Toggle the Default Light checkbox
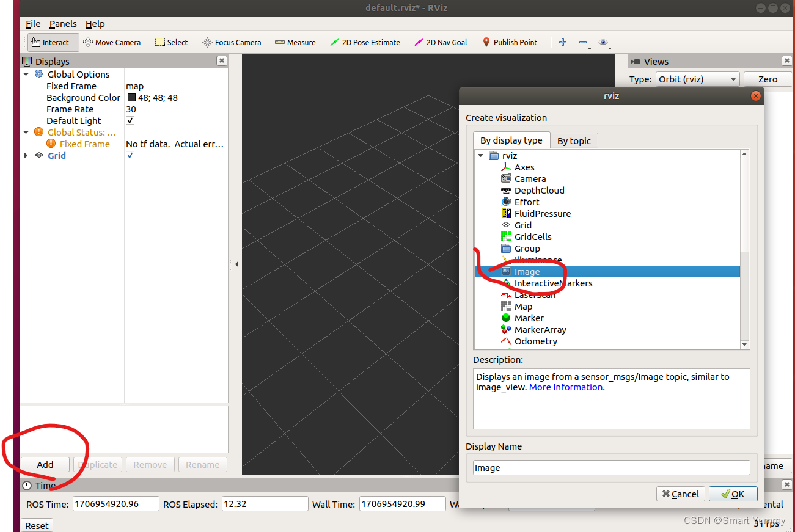The height and width of the screenshot is (532, 795). pyautogui.click(x=130, y=120)
